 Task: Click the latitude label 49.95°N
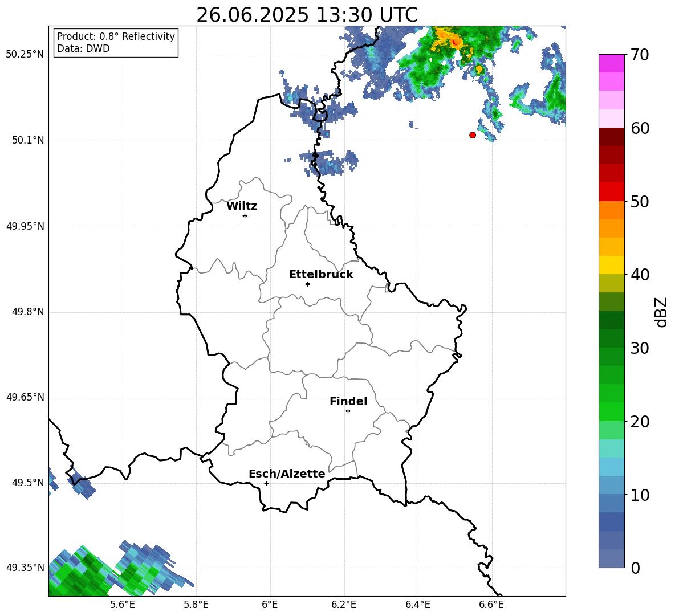pos(25,226)
